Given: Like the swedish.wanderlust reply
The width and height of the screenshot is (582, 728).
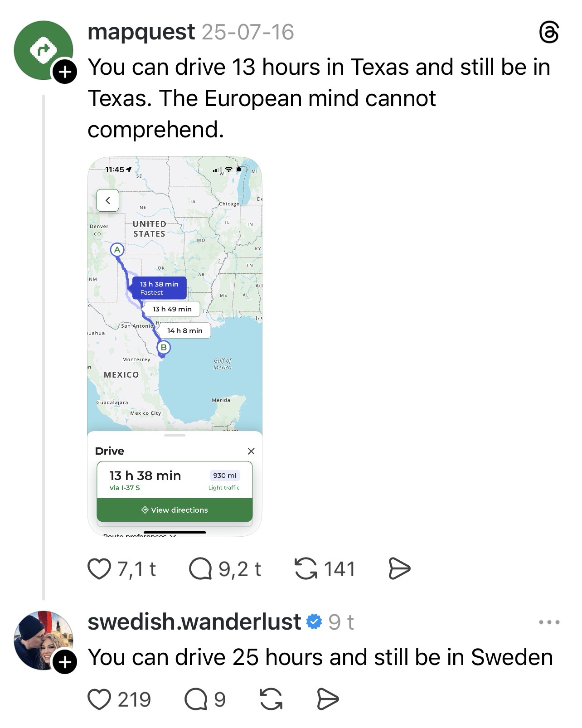Looking at the screenshot, I should pyautogui.click(x=99, y=699).
